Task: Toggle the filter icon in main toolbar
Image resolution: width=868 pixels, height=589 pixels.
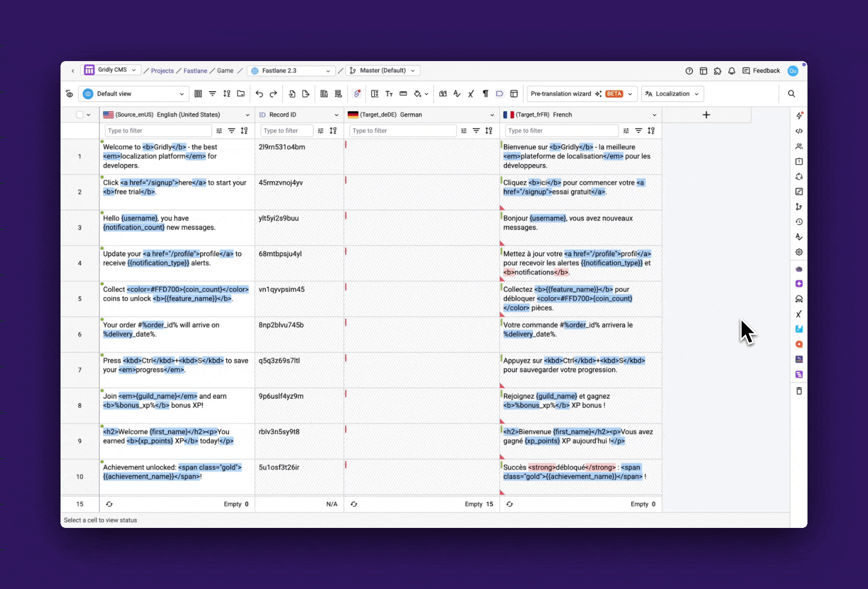Action: tap(212, 94)
